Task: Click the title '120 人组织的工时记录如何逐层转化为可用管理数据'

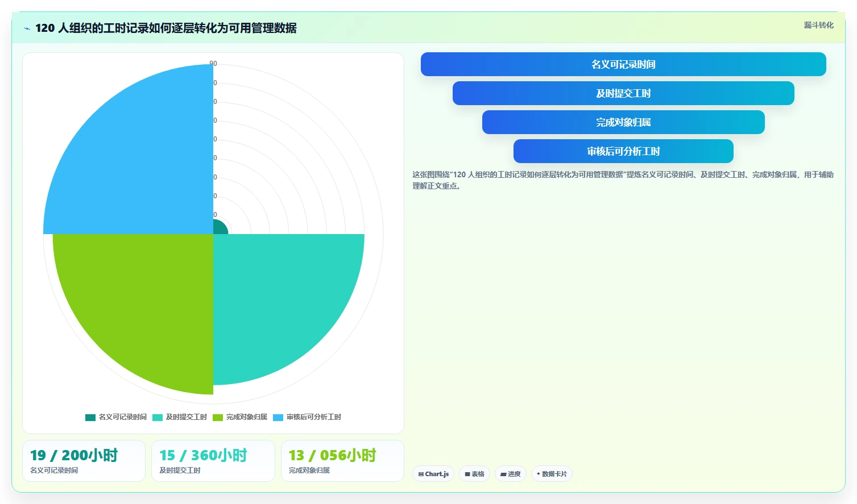Action: pyautogui.click(x=166, y=28)
